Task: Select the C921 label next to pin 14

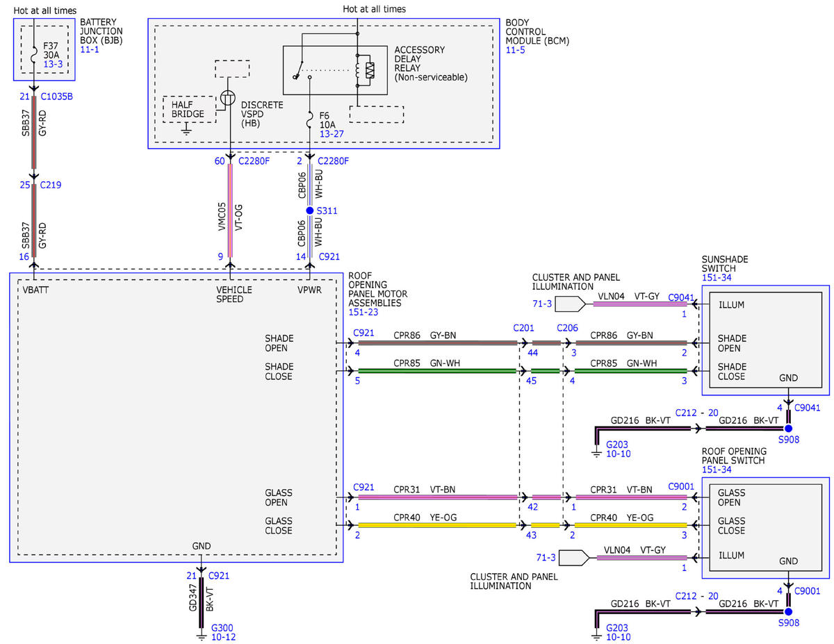Action: tap(329, 256)
